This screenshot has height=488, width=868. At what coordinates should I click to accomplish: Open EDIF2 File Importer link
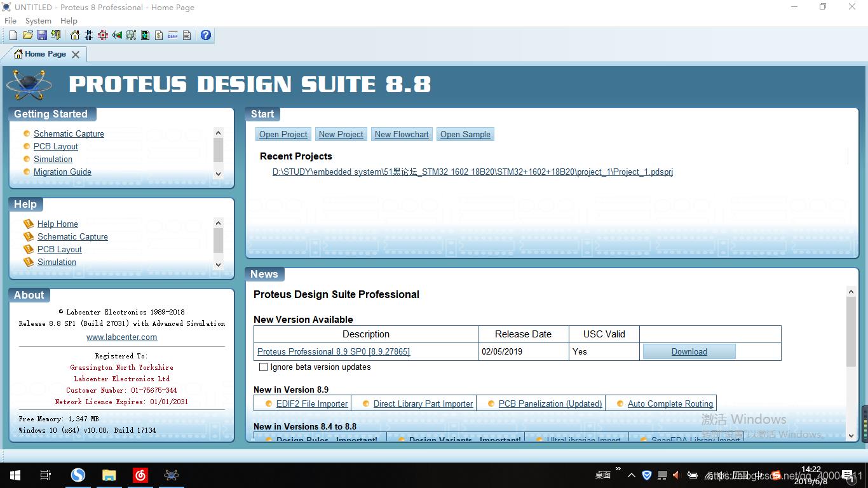[312, 403]
